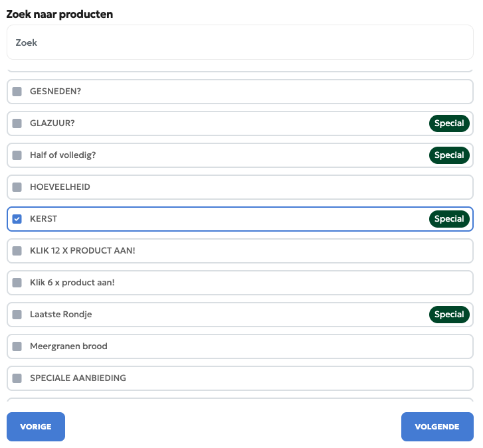Click the Special badge on KERST

click(x=449, y=219)
